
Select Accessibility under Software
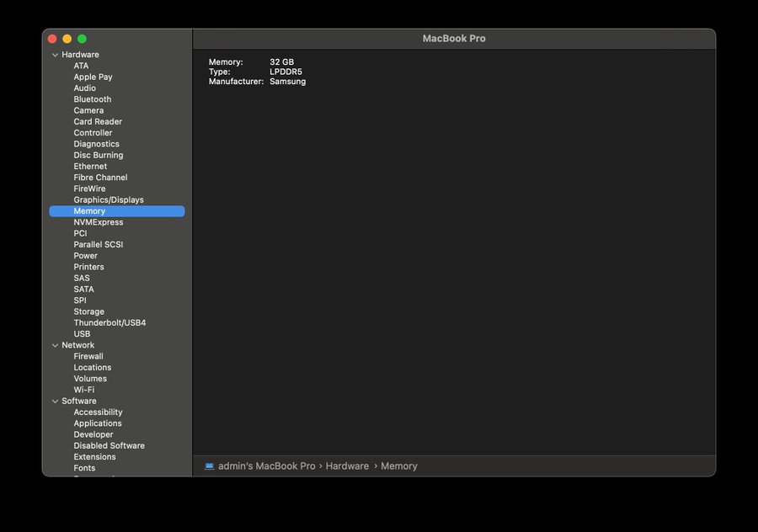click(x=99, y=412)
